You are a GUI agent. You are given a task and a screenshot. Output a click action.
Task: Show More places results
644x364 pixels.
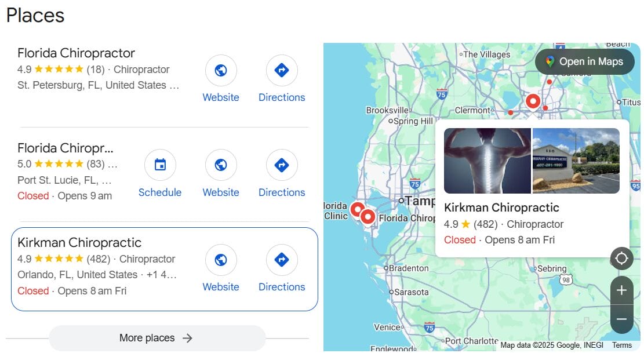[157, 338]
